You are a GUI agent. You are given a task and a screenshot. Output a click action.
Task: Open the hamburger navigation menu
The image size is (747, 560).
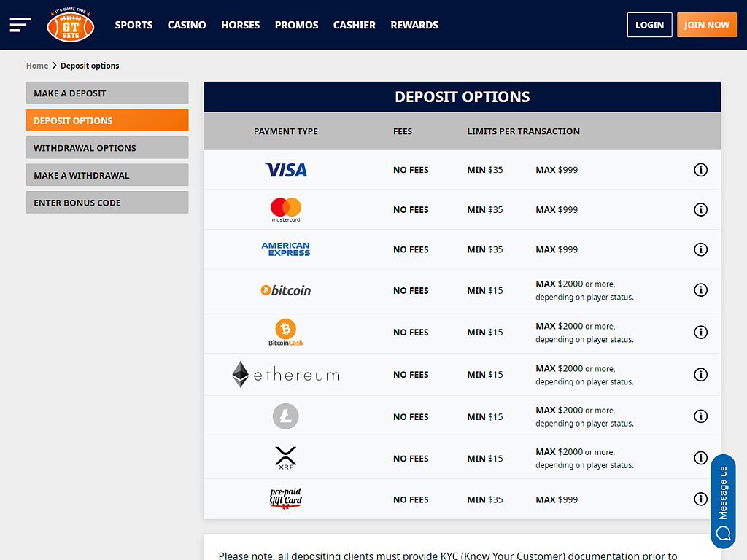[20, 24]
